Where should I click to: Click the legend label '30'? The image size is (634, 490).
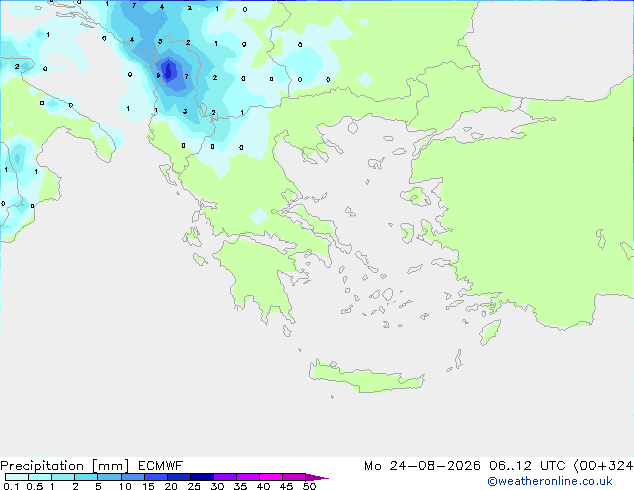(x=217, y=486)
